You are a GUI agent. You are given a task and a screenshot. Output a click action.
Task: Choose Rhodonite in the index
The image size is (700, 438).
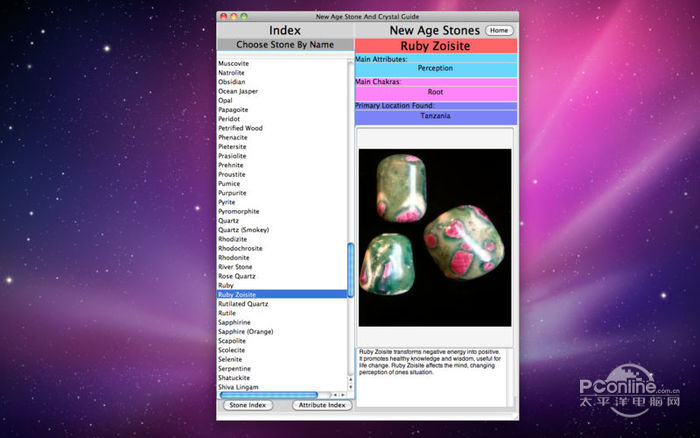click(234, 258)
